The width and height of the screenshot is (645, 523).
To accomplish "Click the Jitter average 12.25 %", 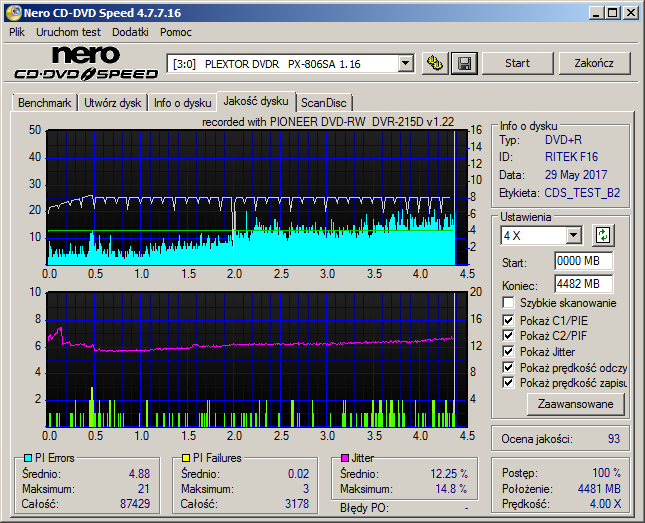I will pos(449,474).
